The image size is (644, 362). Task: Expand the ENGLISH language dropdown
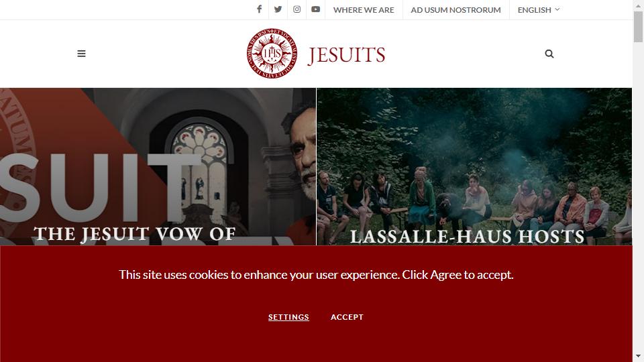[x=539, y=10]
